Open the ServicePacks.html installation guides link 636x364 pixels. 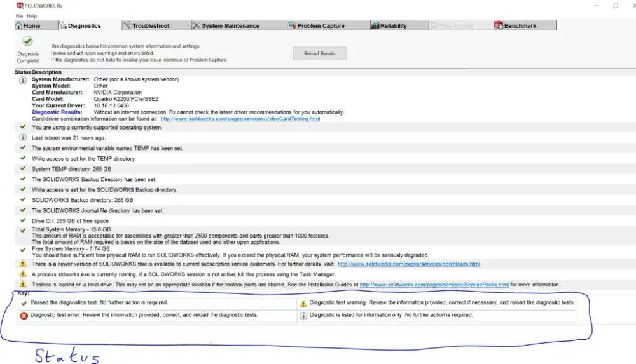pyautogui.click(x=434, y=285)
